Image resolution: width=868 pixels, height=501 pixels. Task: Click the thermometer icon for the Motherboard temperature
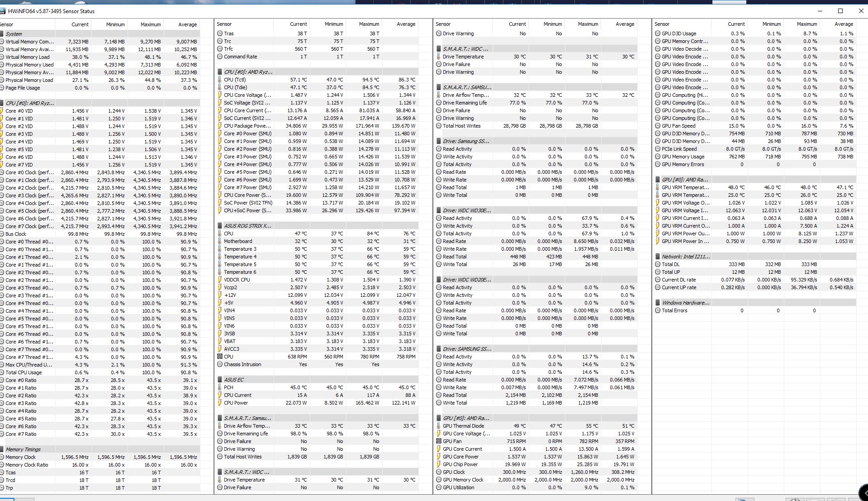point(220,241)
